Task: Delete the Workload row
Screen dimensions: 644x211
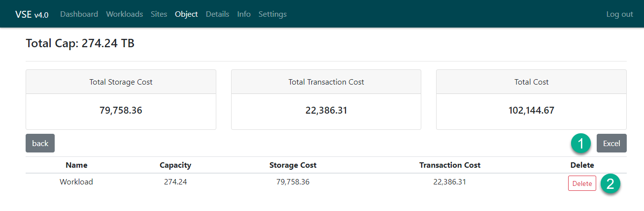Action: point(582,183)
